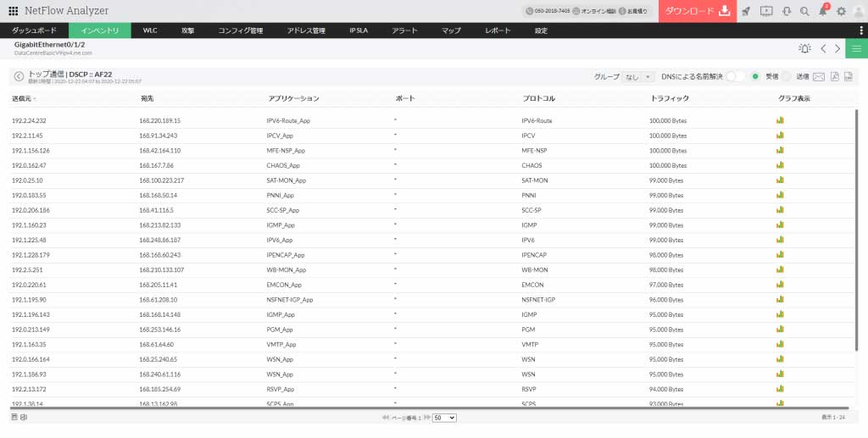Show graph for 192.0.25.10 SAT-MON row
This screenshot has width=868, height=438.
click(x=780, y=180)
